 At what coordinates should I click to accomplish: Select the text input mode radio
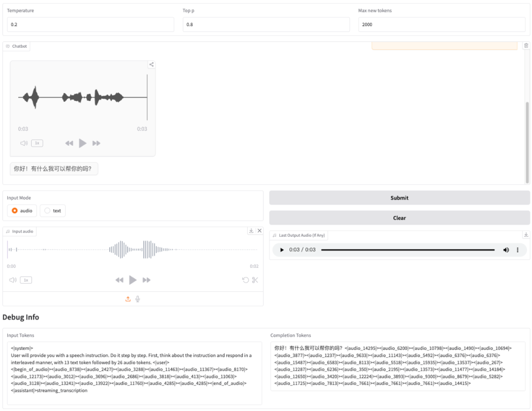point(53,211)
